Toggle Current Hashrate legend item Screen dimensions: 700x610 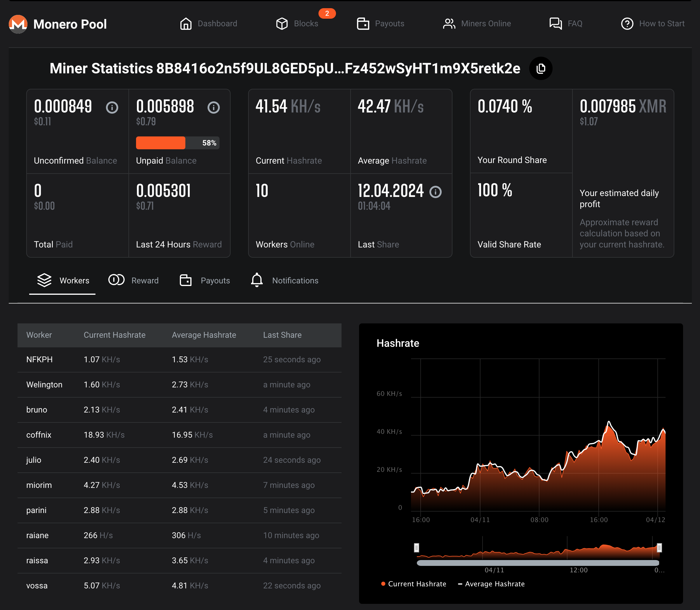coord(413,584)
